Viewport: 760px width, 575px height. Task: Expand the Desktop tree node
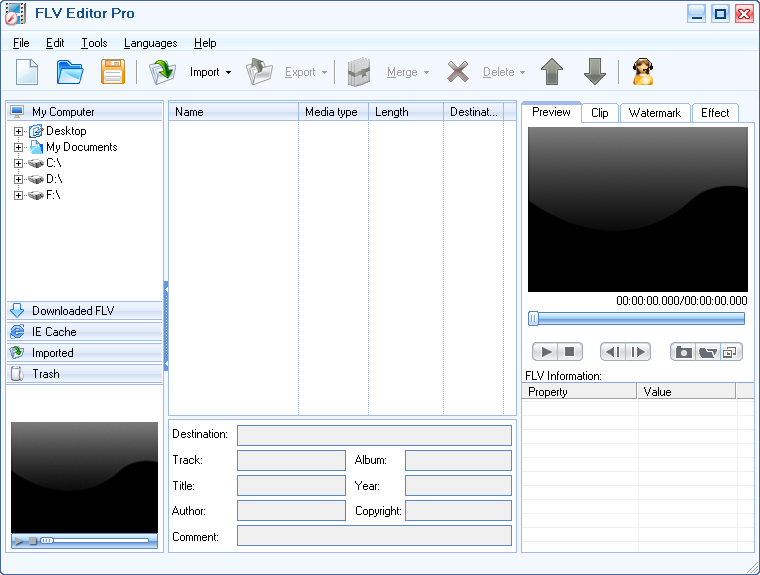18,131
